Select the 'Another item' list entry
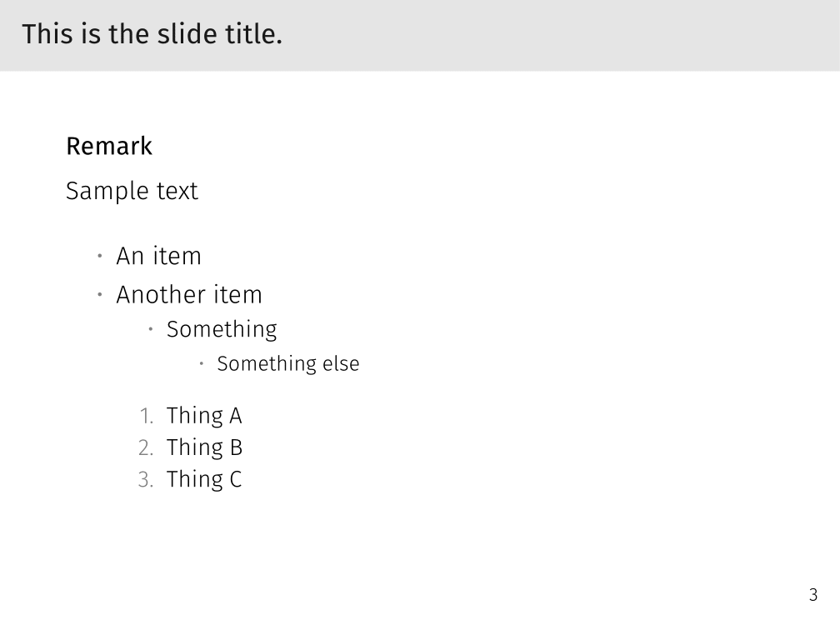Image resolution: width=840 pixels, height=630 pixels. coord(189,294)
